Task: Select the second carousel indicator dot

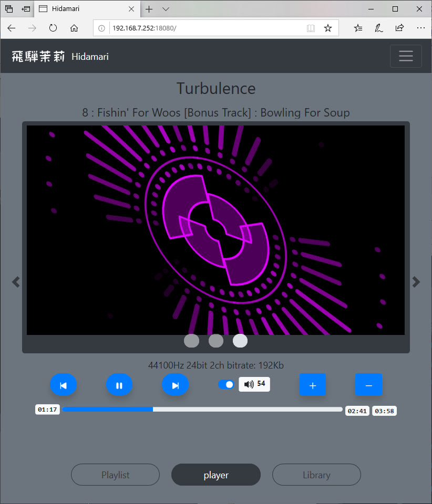Action: click(x=216, y=341)
